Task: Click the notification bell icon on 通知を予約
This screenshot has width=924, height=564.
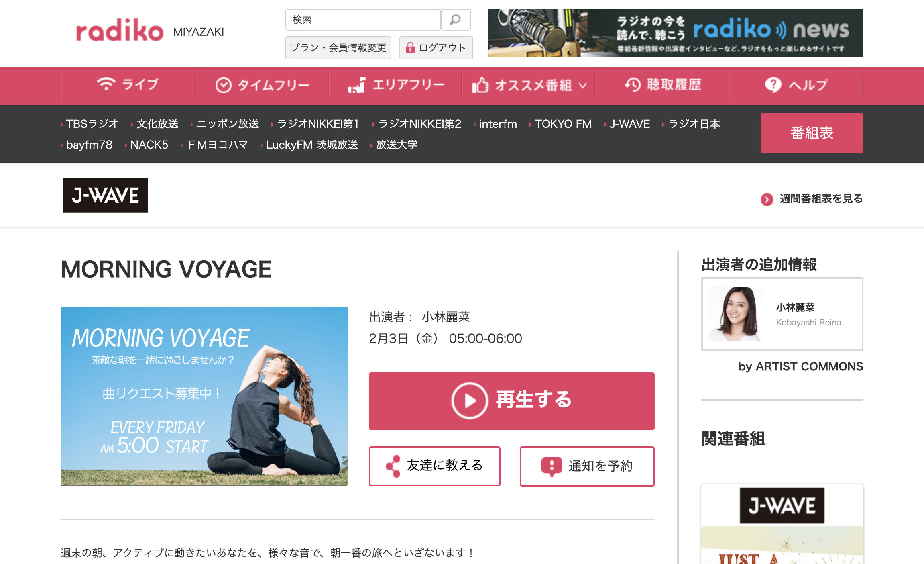Action: 552,466
